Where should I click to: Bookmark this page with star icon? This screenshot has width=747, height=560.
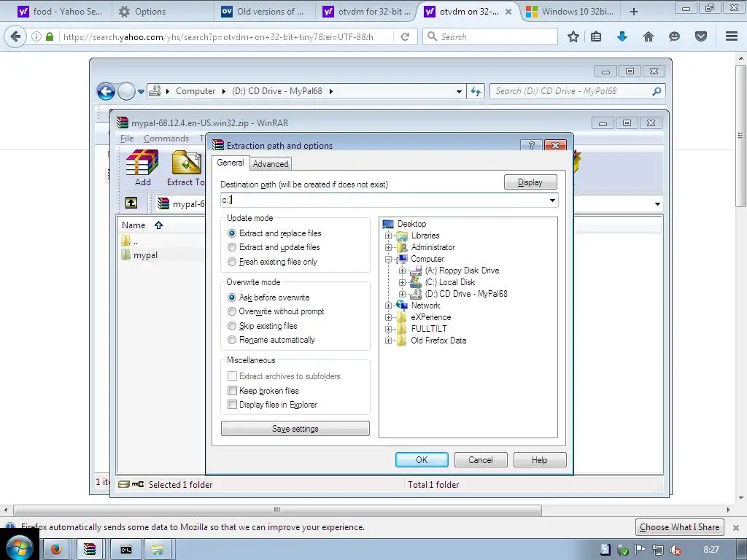coord(573,36)
